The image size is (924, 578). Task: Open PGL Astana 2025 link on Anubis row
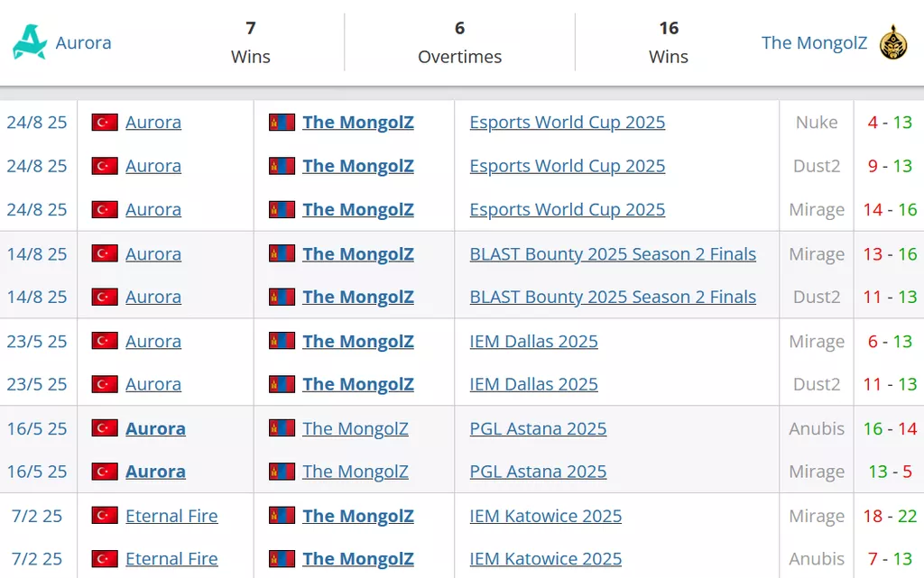(x=538, y=429)
